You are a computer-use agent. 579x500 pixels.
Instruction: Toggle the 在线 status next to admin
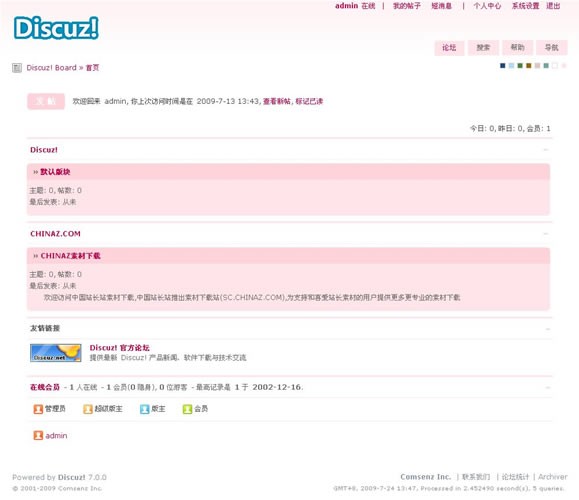(368, 6)
